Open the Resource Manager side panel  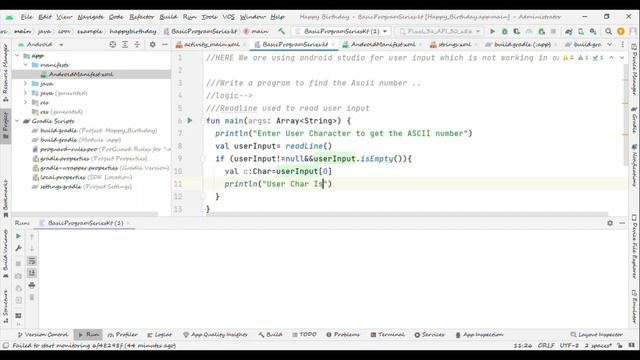[5, 73]
